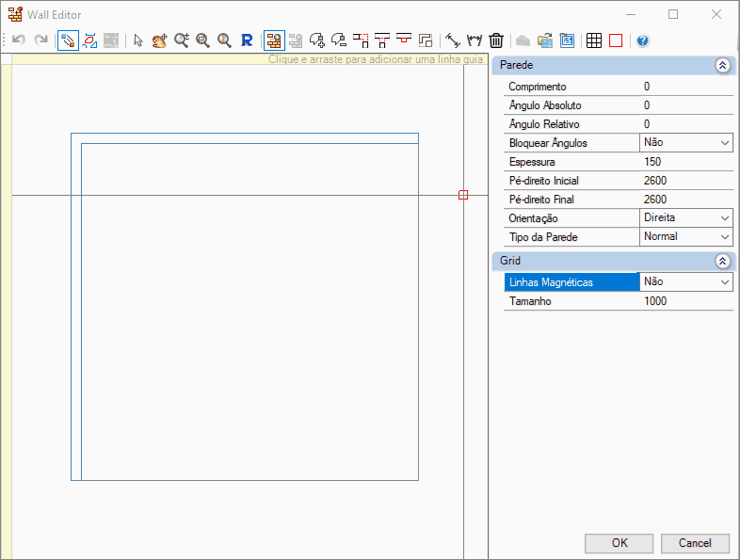Select the draw wall pencil tool
The width and height of the screenshot is (740, 560).
(68, 40)
